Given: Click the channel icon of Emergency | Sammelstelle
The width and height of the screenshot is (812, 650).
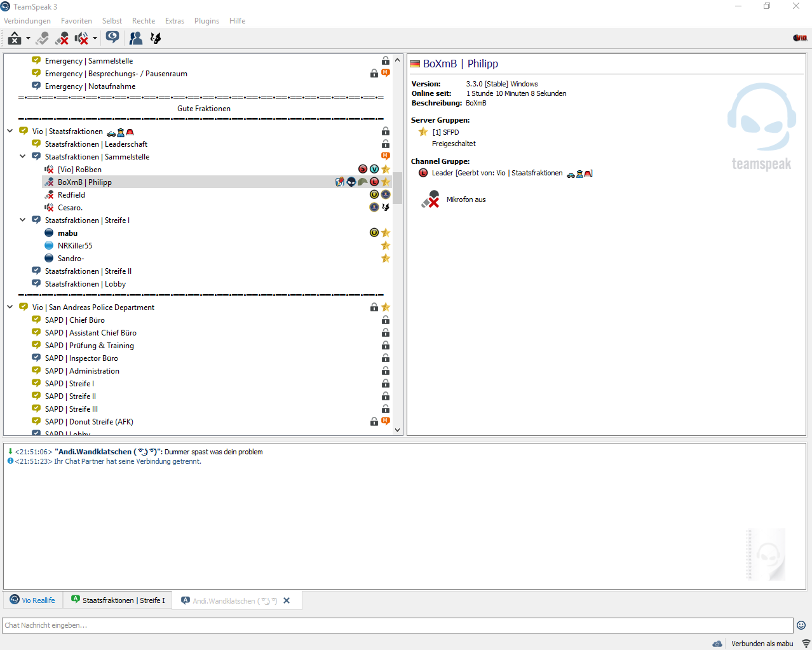Looking at the screenshot, I should click(36, 60).
